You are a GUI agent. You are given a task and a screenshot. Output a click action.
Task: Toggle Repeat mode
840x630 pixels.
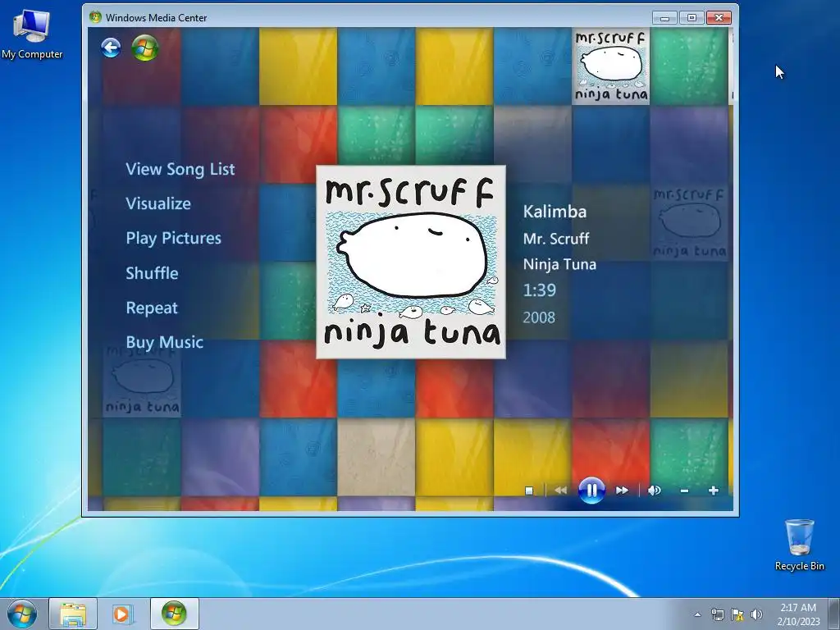152,308
